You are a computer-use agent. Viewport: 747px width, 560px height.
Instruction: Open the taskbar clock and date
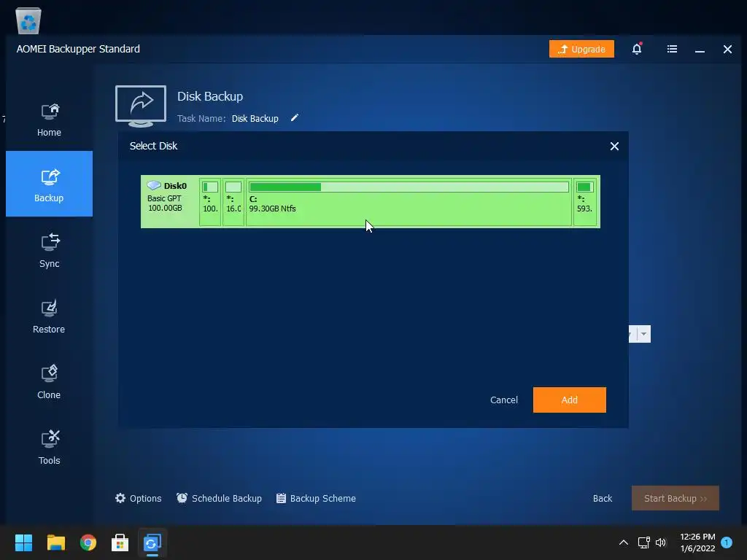click(x=697, y=542)
